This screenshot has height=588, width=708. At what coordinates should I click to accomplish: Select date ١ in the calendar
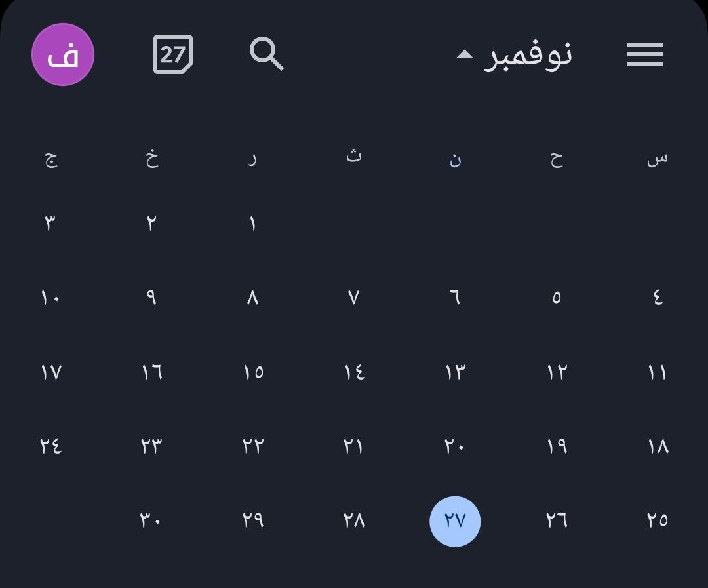pos(252,224)
